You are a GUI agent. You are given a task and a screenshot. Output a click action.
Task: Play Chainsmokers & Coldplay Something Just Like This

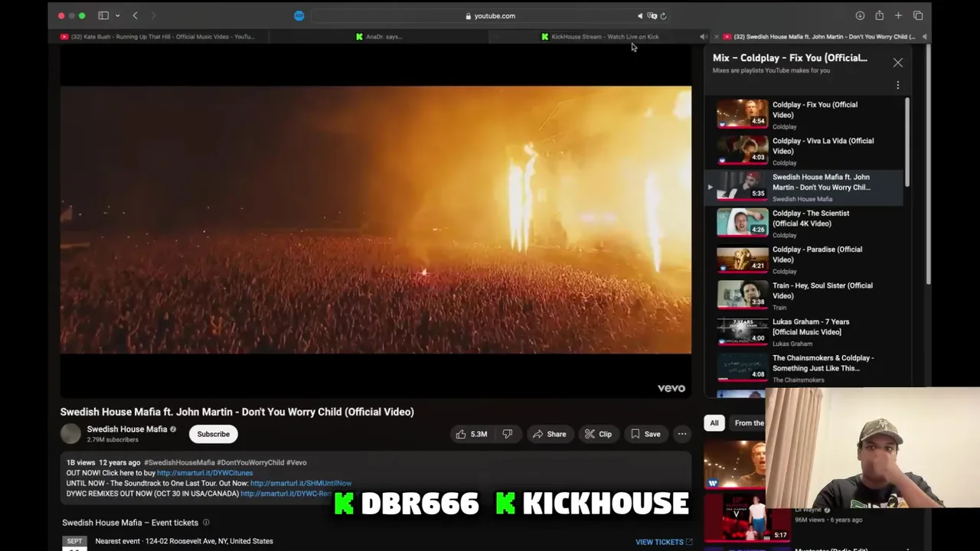[804, 368]
